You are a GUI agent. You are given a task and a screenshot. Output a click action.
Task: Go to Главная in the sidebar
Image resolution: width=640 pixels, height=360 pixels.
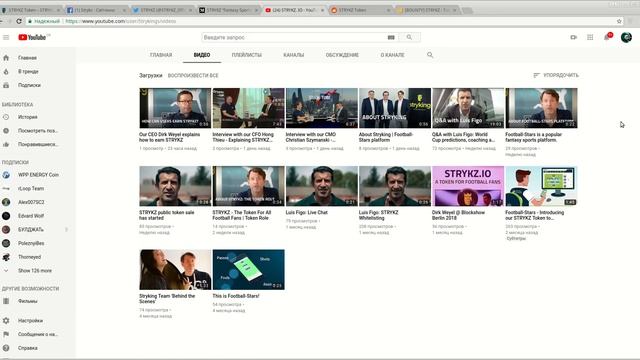coord(27,58)
